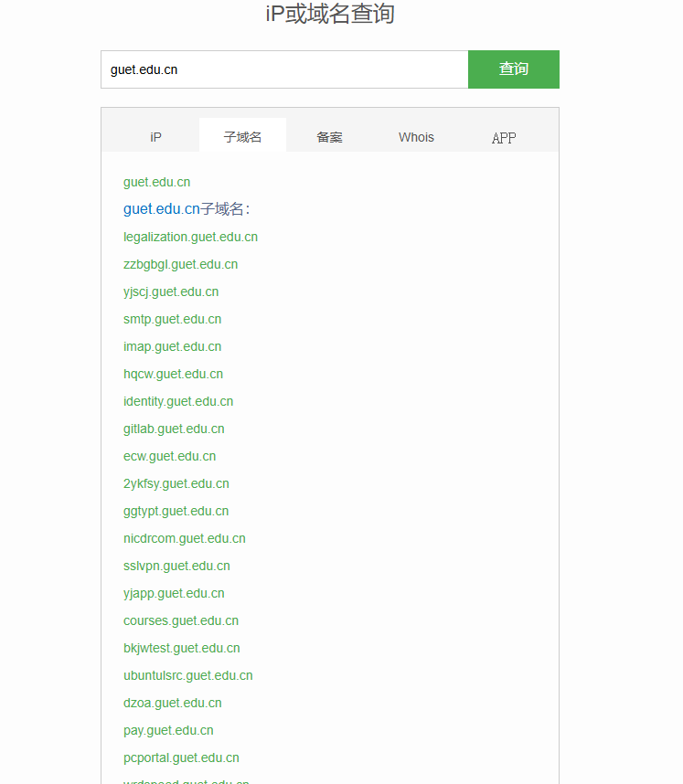This screenshot has height=784, width=683.
Task: Click nicdrcom.guet.edu.cn link
Action: [x=185, y=538]
